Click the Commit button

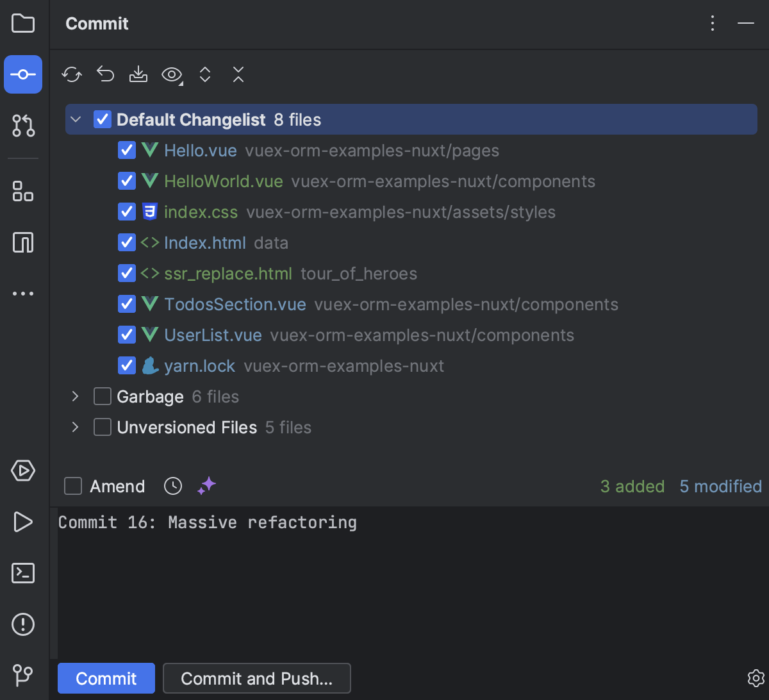pos(106,678)
